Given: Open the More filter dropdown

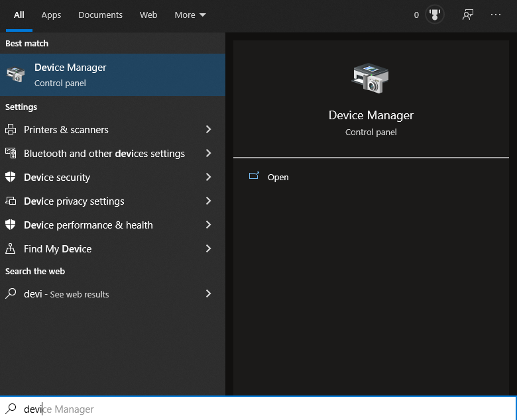Looking at the screenshot, I should pos(190,15).
